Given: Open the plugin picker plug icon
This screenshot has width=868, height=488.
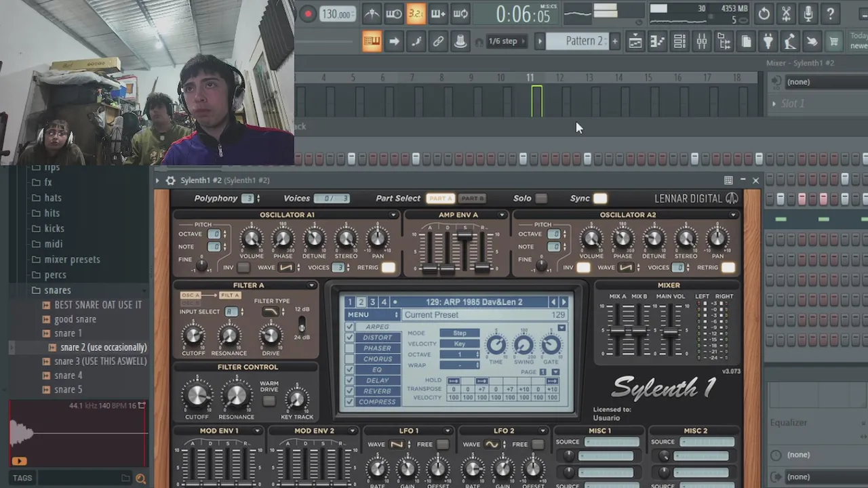Looking at the screenshot, I should point(768,42).
